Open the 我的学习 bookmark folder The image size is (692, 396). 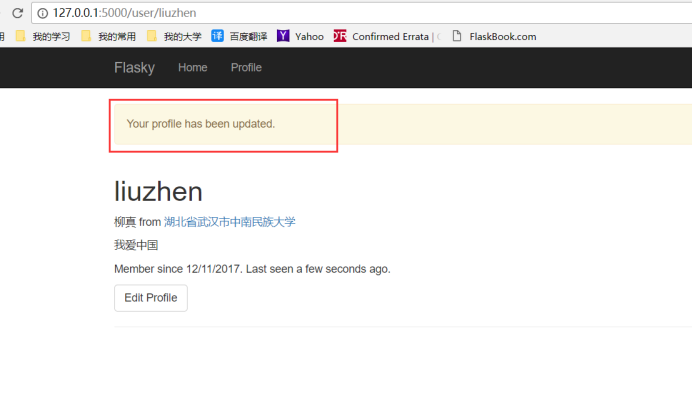43,36
